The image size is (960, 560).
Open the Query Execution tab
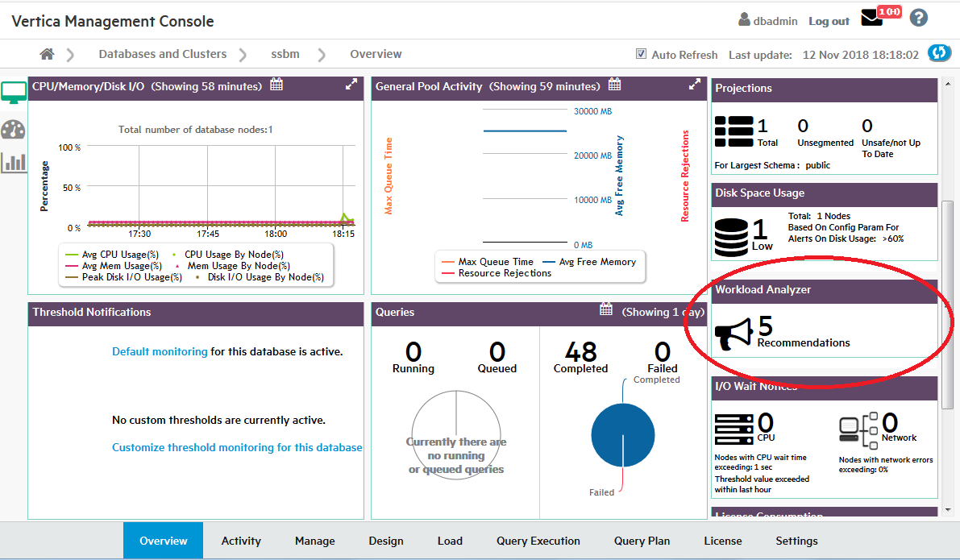tap(538, 541)
